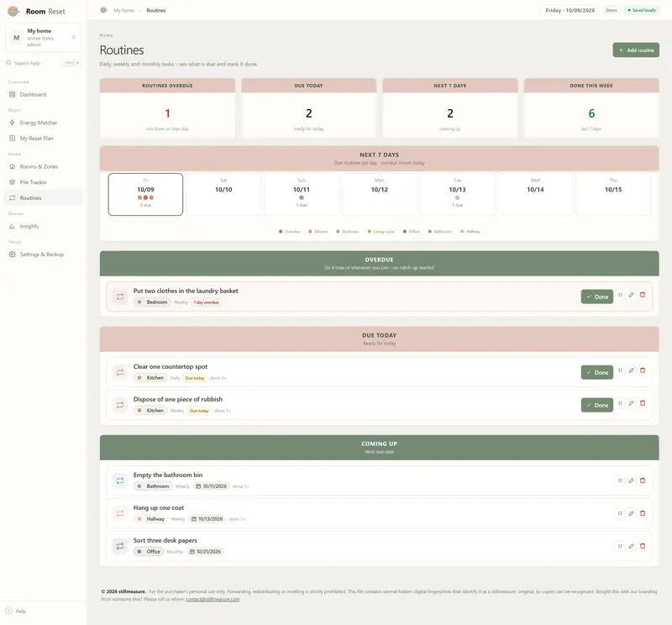Mark Clear one countertop spot as Done

pos(597,372)
